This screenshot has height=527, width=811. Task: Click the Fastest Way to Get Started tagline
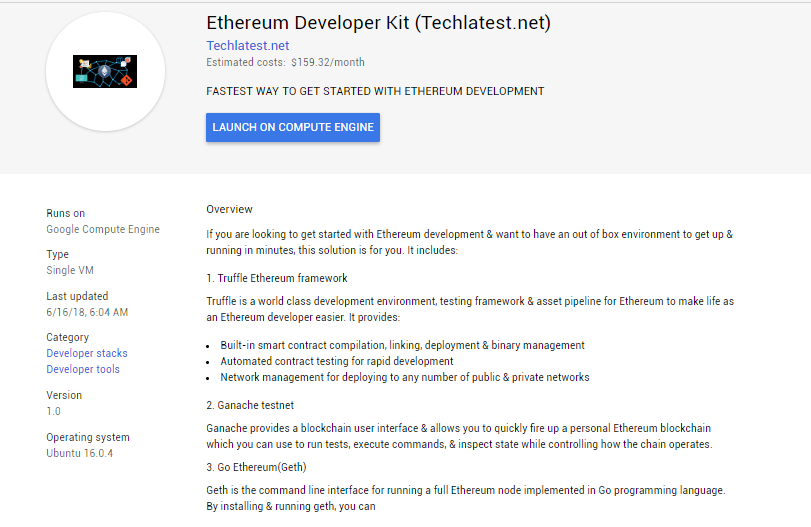pyautogui.click(x=375, y=91)
